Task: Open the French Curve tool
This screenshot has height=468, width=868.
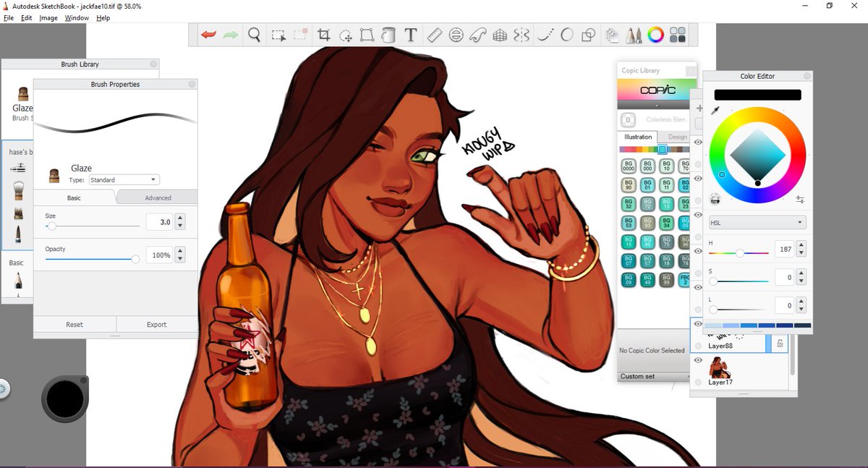Action: pos(477,34)
